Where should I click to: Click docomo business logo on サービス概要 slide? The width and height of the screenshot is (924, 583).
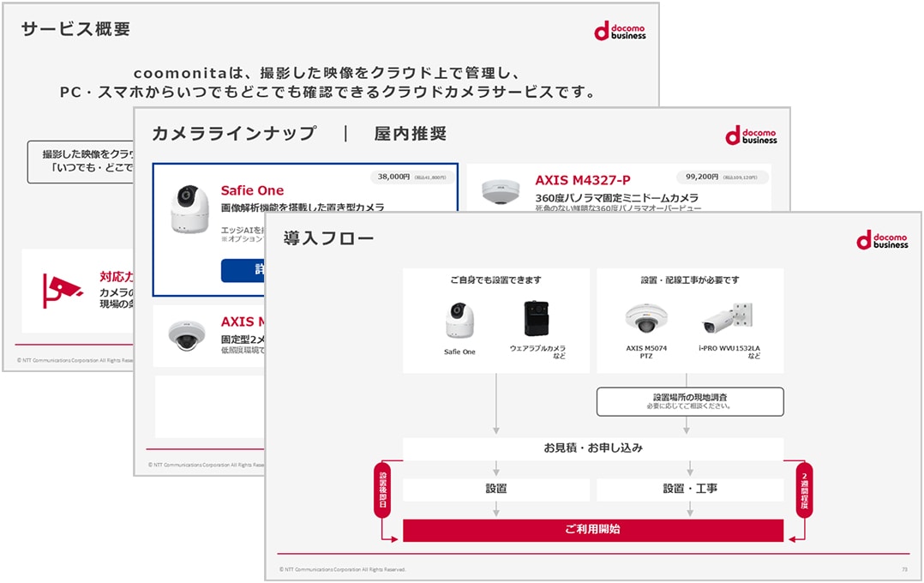pyautogui.click(x=620, y=31)
